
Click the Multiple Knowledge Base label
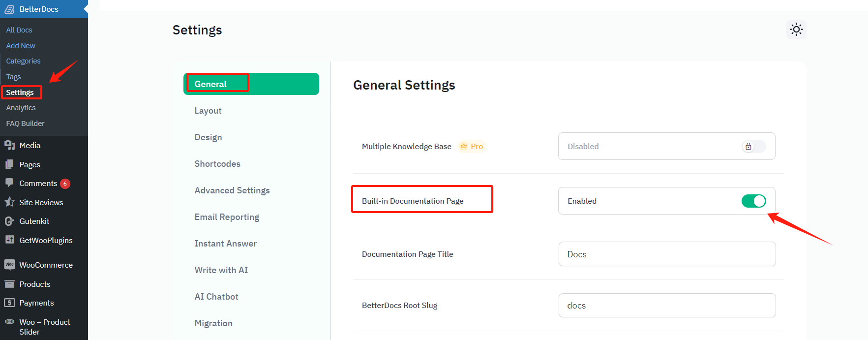point(406,146)
